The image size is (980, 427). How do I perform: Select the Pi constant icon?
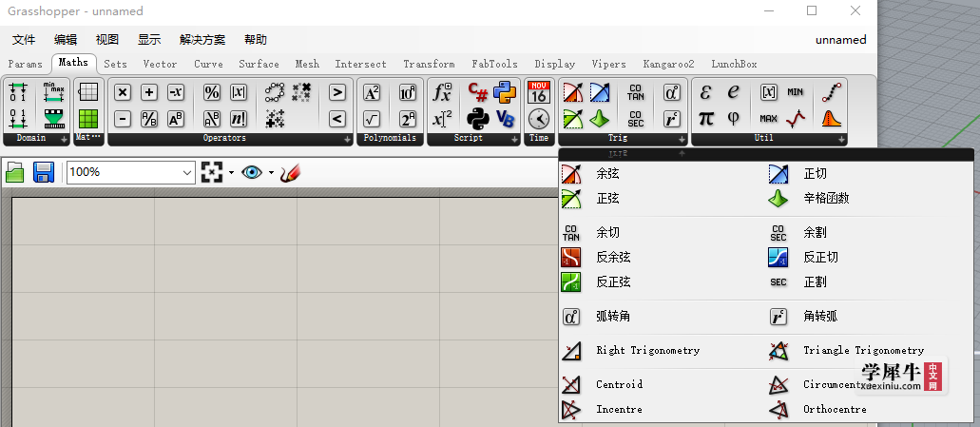[x=705, y=118]
